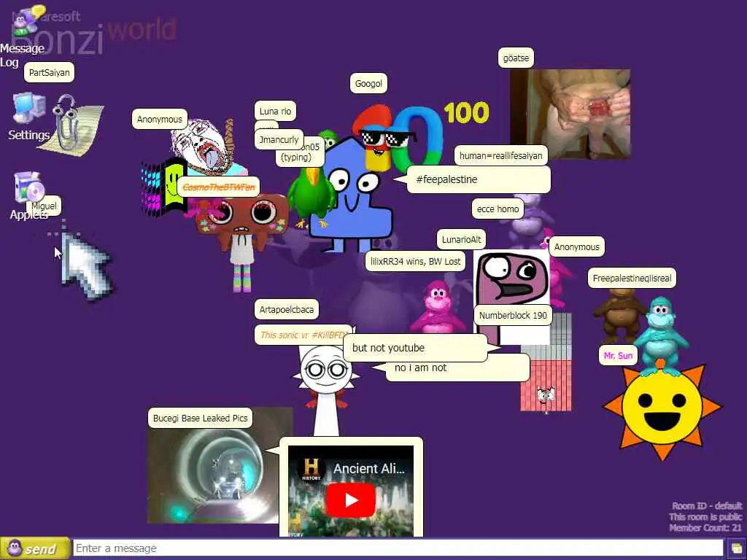Screen dimensions: 747x560
Task: Click the yellow 100 number graphic
Action: (x=466, y=113)
